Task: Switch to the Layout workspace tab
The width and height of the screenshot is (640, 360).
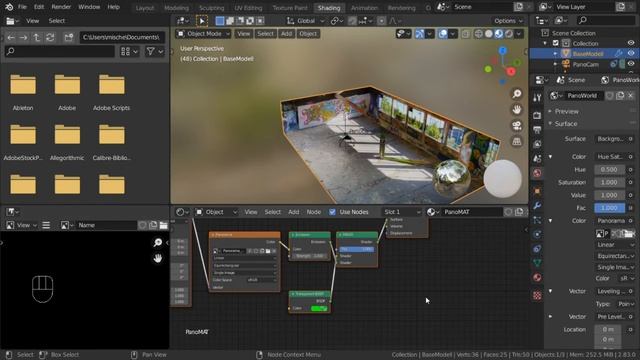Action: pyautogui.click(x=145, y=8)
